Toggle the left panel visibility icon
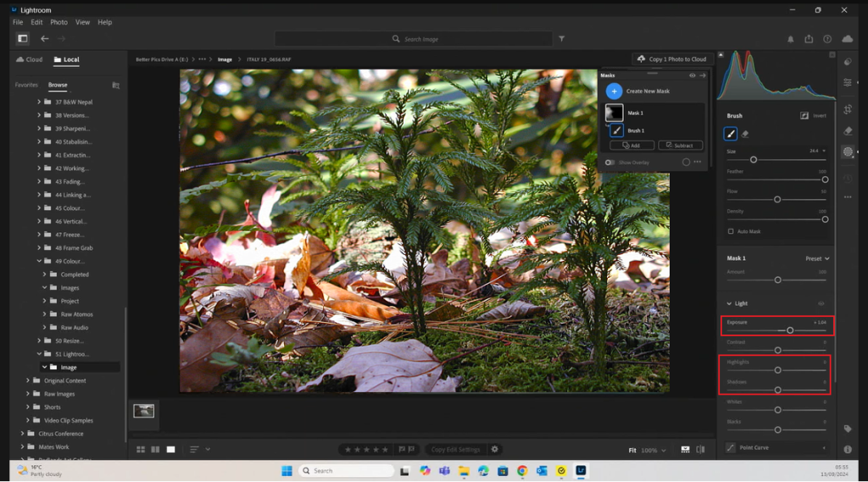The image size is (868, 482). 23,39
